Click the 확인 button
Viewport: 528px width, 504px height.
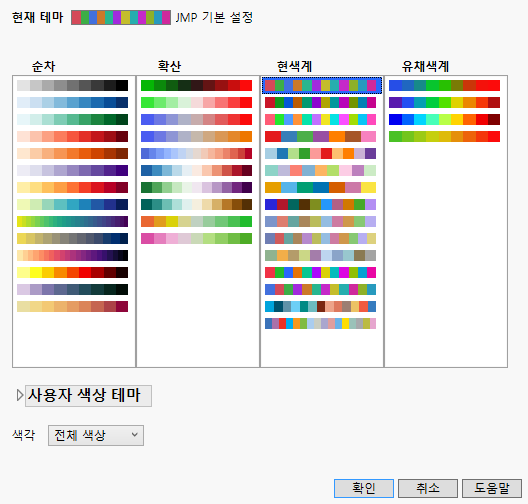pyautogui.click(x=364, y=488)
